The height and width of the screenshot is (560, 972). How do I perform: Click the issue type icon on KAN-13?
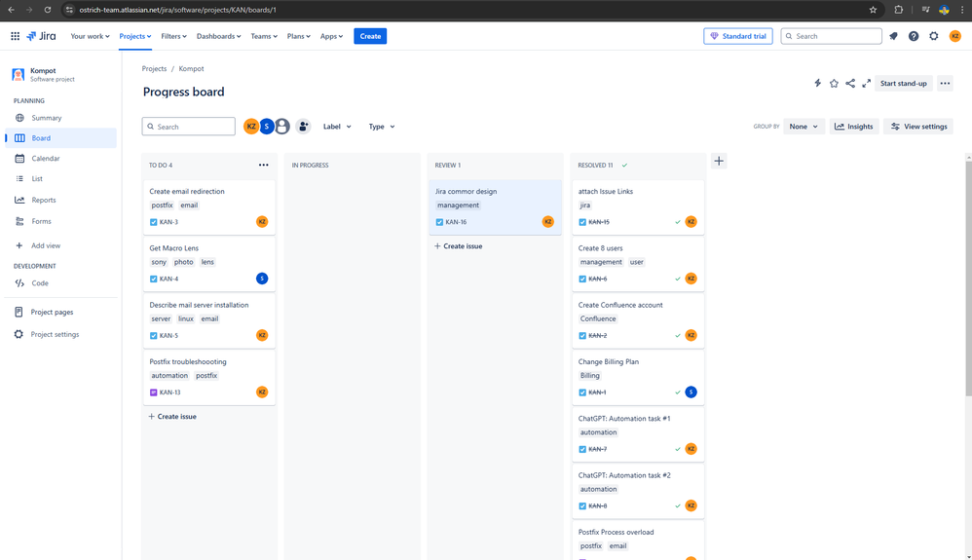point(153,392)
